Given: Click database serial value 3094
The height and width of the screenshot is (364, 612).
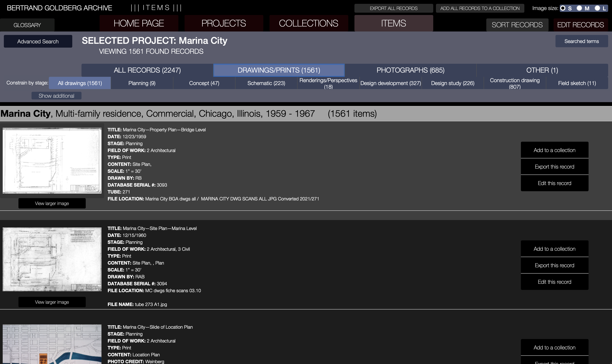Looking at the screenshot, I should (x=162, y=284).
